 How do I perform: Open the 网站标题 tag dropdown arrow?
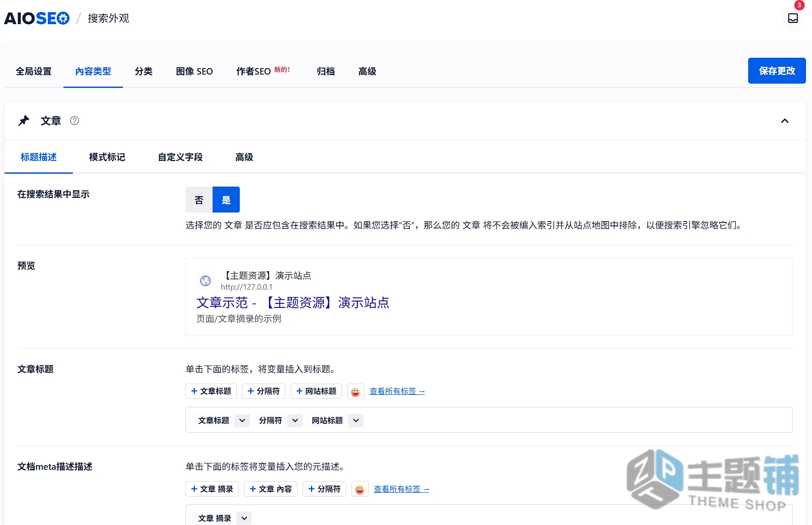coord(356,420)
